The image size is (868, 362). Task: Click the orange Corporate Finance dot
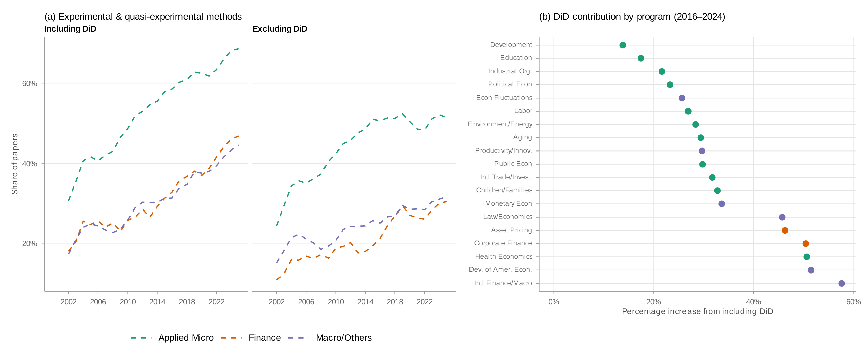coord(806,244)
